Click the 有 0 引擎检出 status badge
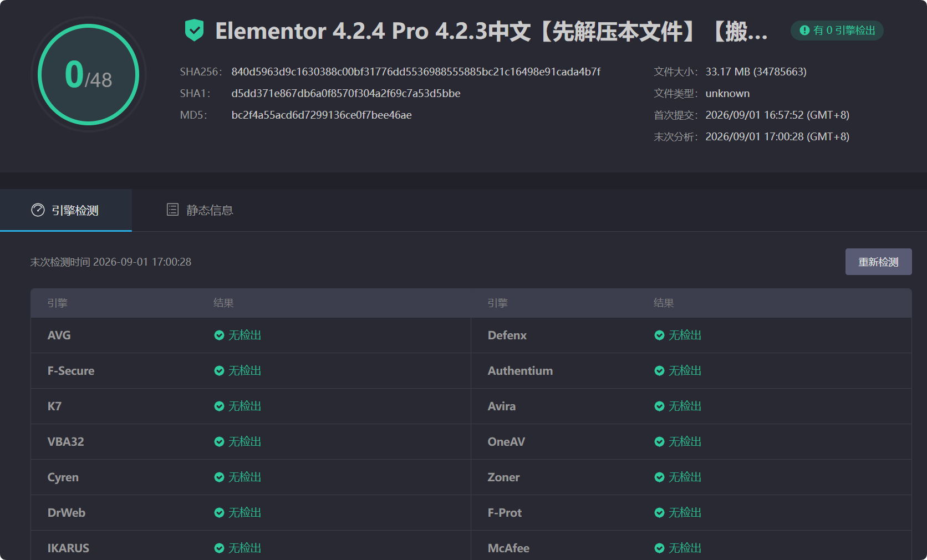Screen dimensions: 927x560 (837, 30)
